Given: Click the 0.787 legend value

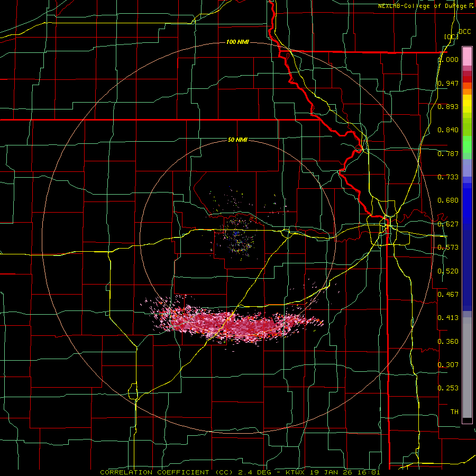Looking at the screenshot, I should (x=448, y=153).
